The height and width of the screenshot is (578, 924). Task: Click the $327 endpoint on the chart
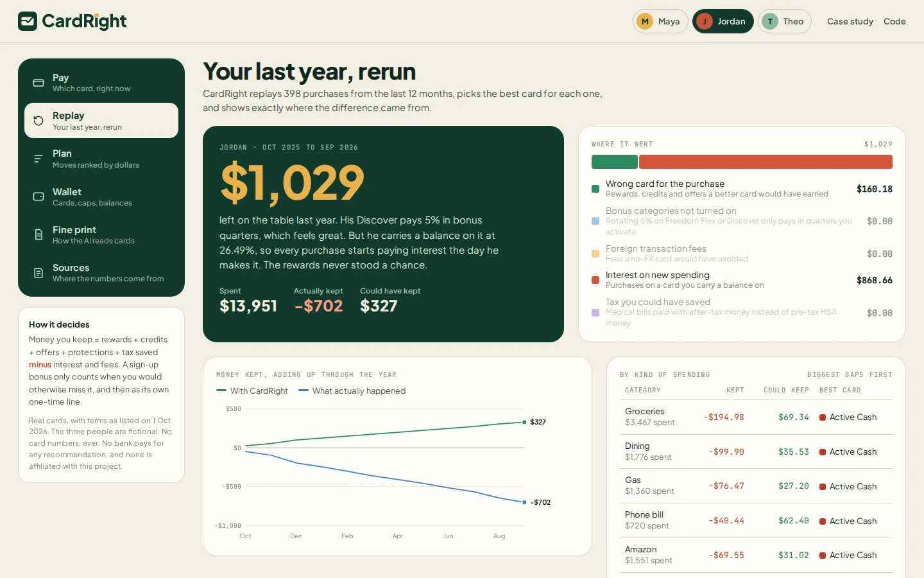(524, 422)
